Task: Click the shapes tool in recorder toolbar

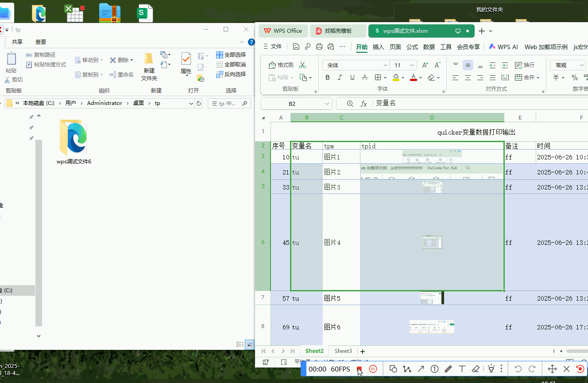Action: click(393, 369)
